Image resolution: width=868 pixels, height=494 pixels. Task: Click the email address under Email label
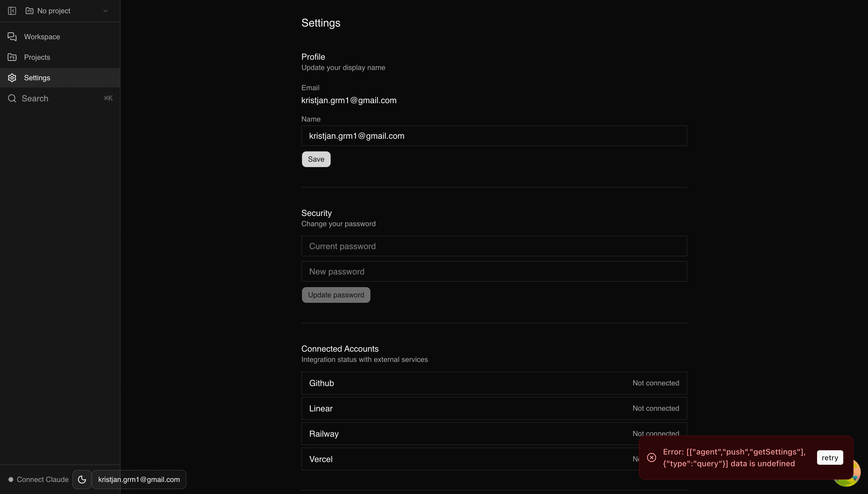point(349,100)
